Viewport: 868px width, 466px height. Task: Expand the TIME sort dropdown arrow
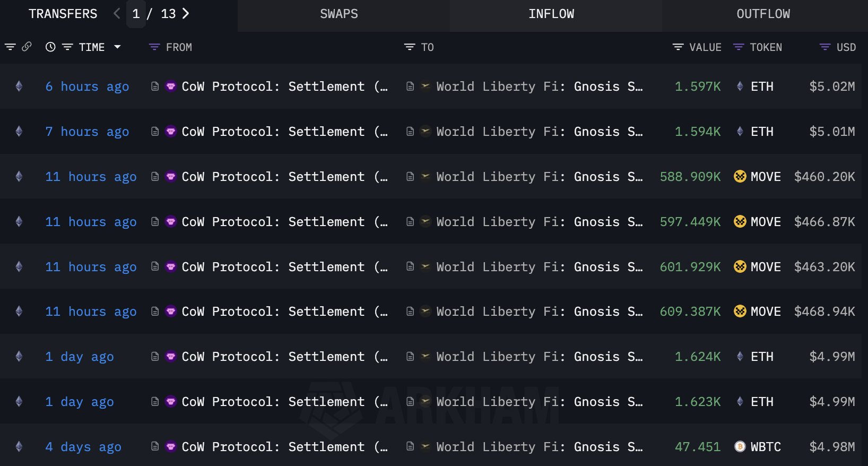click(x=117, y=47)
